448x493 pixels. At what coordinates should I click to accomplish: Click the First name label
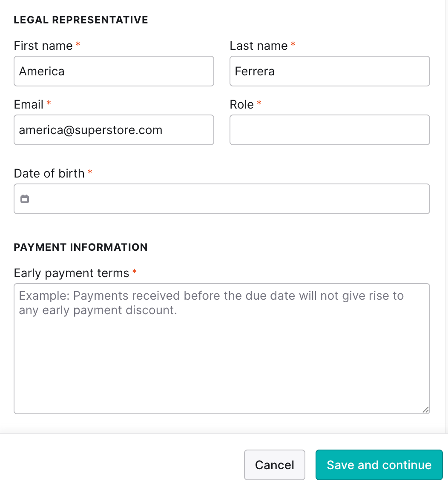43,46
